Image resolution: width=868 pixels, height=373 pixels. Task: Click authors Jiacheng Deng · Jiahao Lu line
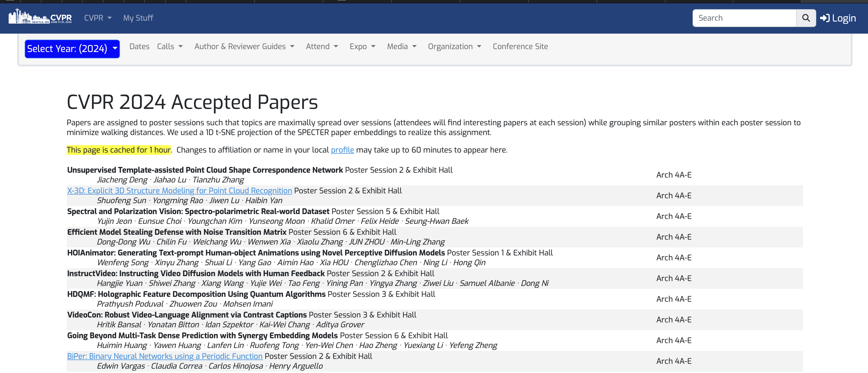click(x=171, y=180)
